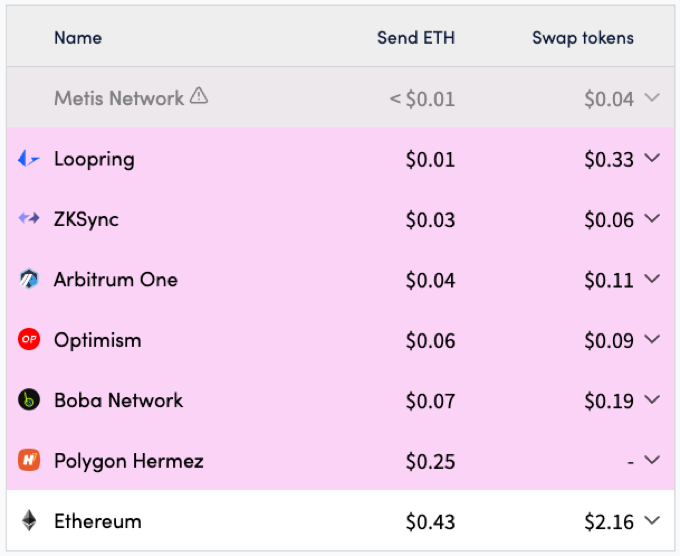Expand the Polygon Hermez row chevron
This screenshot has height=556, width=680.
tap(653, 461)
